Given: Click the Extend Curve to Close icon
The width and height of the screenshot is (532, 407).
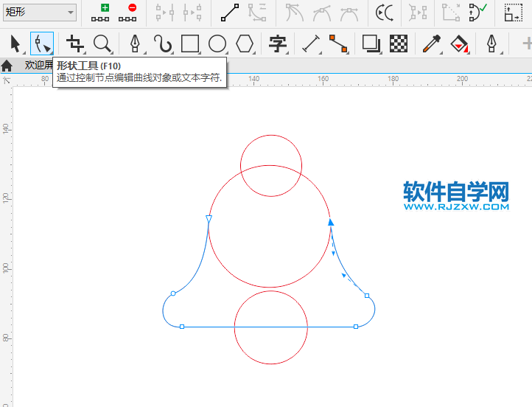Looking at the screenshot, I should point(418,13).
